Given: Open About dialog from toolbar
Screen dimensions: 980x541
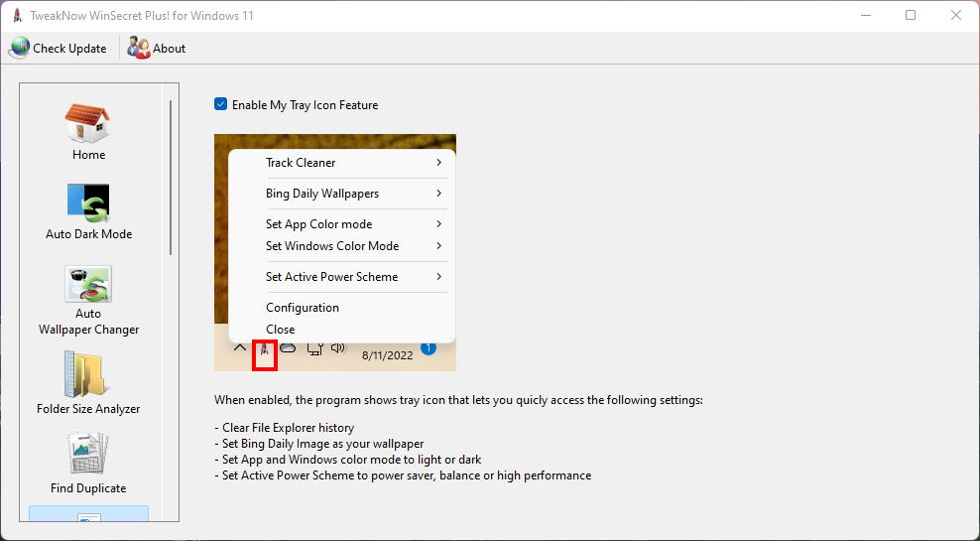Looking at the screenshot, I should tap(157, 49).
